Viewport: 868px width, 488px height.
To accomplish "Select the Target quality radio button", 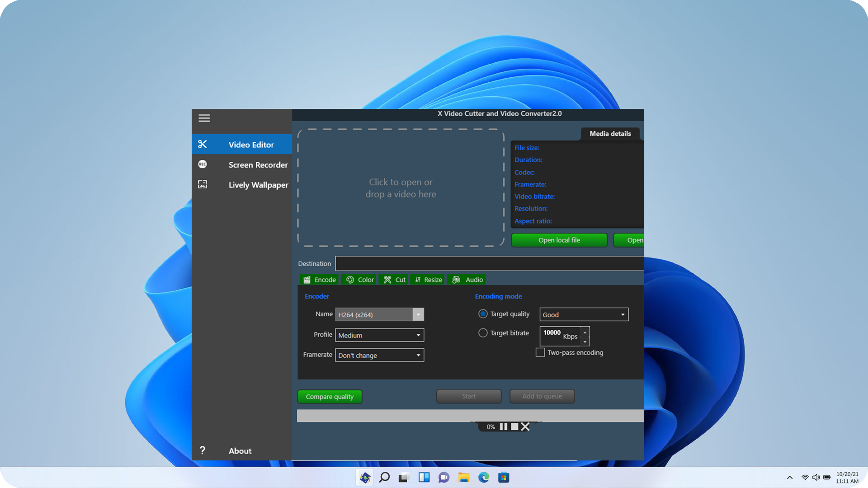I will (x=483, y=314).
